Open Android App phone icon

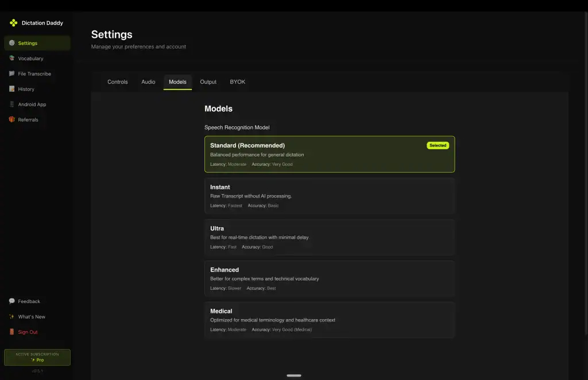click(x=12, y=104)
